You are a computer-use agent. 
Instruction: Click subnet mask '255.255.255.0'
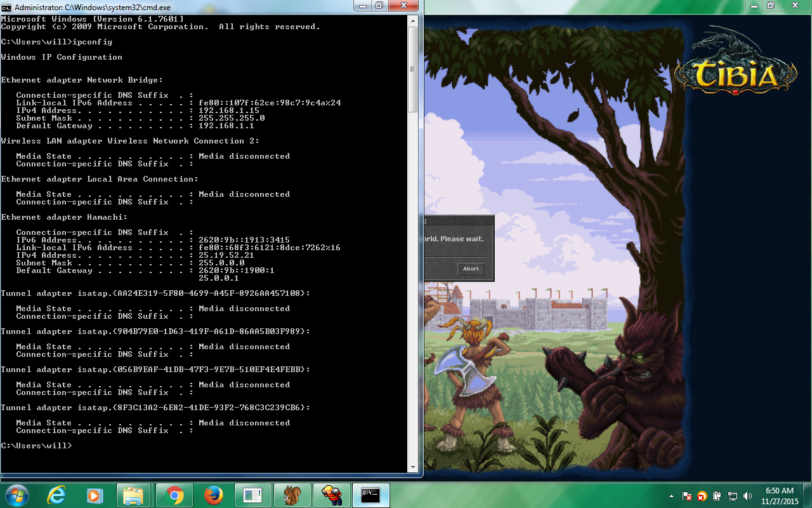coord(232,118)
